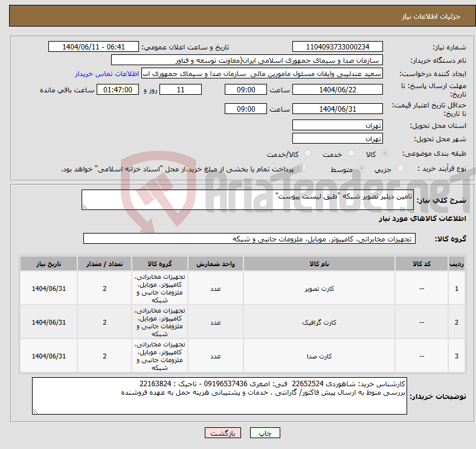Viewport: 476px width, 449px height.
Task: Click the توضیحات خریدار text area
Action: (219, 396)
